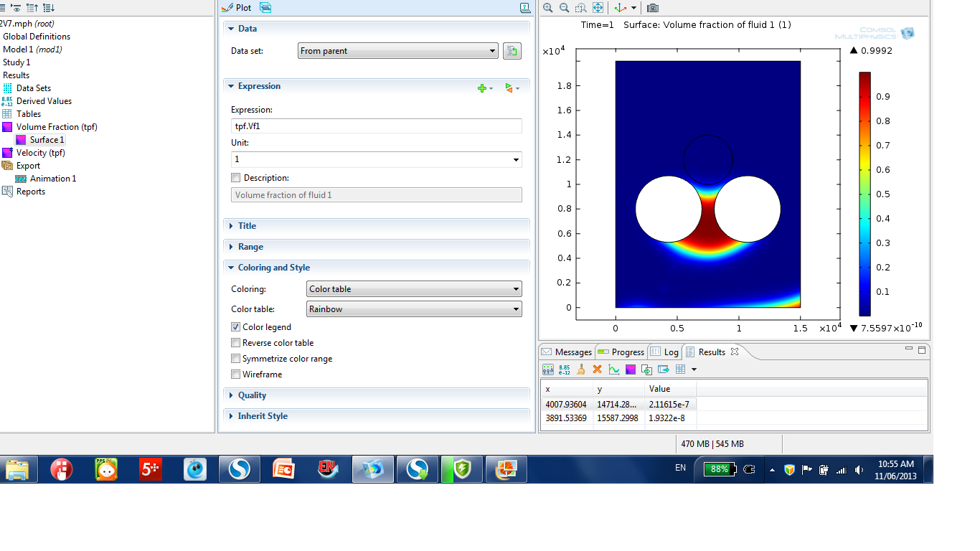This screenshot has width=980, height=551.
Task: Click the table graph line-plot icon
Action: click(613, 369)
